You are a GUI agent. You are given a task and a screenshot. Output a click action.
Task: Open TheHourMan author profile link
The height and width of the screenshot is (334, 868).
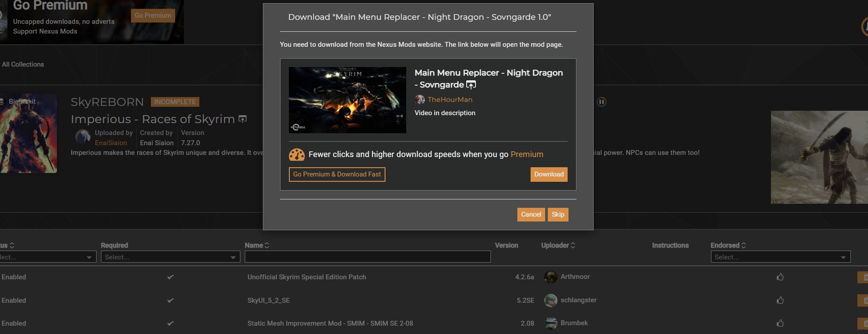[x=450, y=100]
